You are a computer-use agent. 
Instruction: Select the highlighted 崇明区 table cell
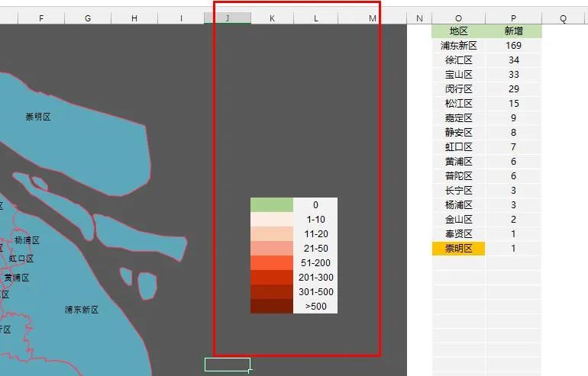458,249
